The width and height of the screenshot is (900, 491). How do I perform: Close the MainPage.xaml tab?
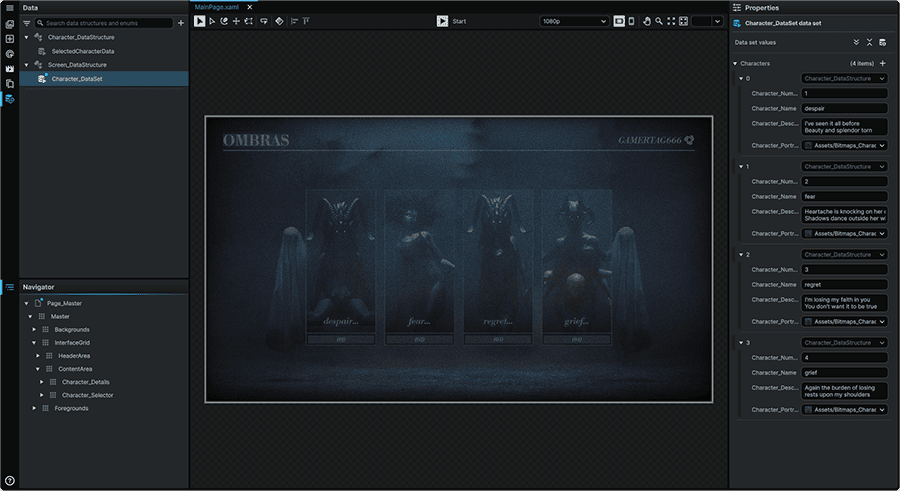(250, 7)
